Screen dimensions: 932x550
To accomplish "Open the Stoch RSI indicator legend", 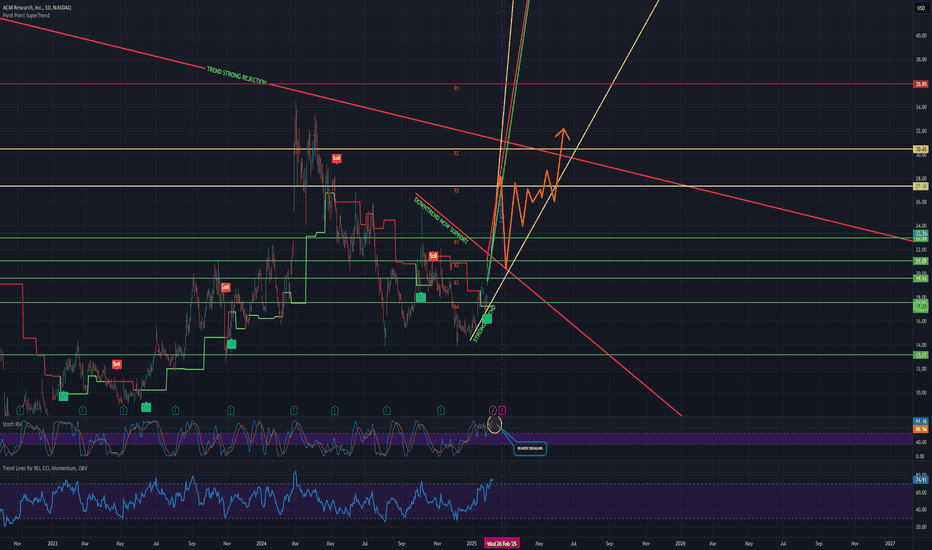I will click(x=11, y=424).
